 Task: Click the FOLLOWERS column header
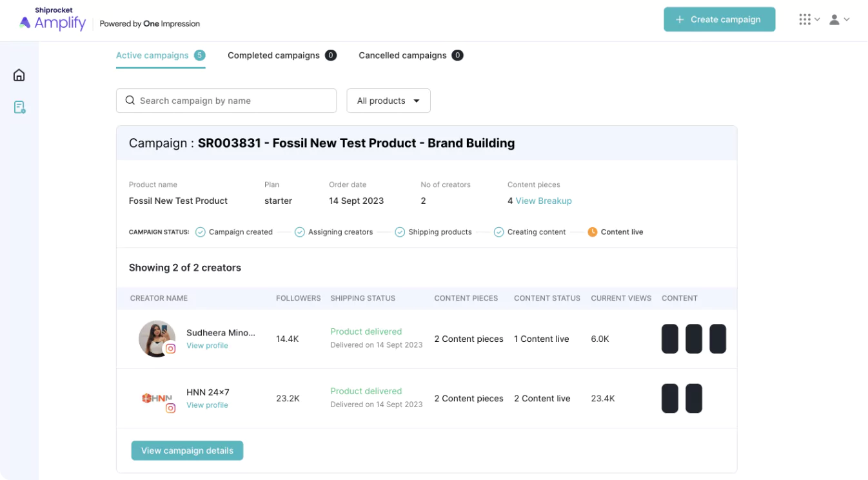point(298,298)
